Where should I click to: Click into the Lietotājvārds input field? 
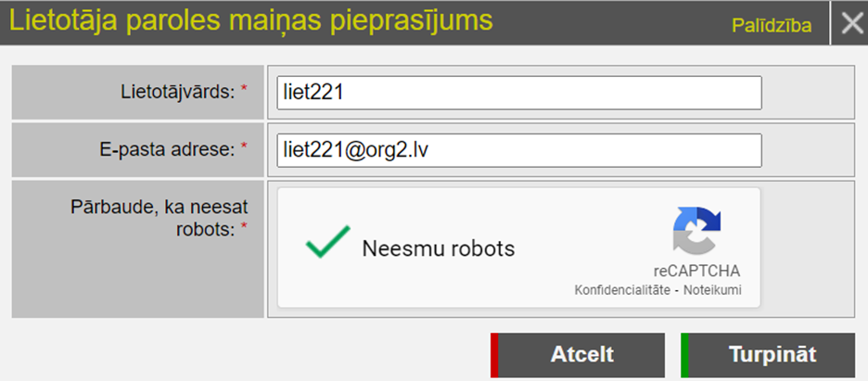coord(518,93)
